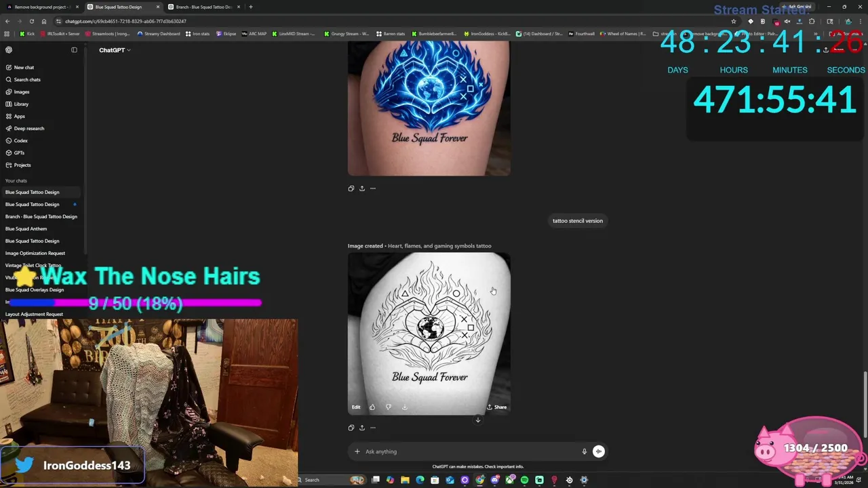Share the stencil response via upload icon

(x=361, y=428)
